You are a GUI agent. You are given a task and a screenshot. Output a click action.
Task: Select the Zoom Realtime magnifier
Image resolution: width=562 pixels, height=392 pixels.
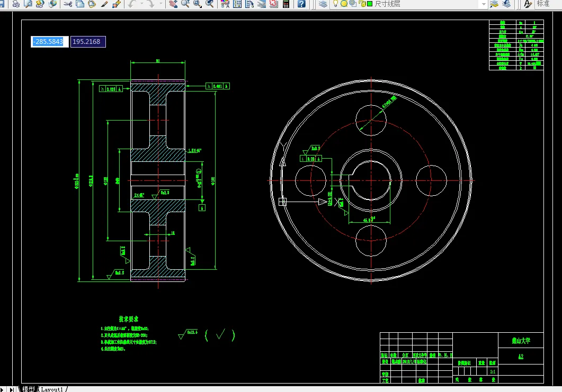pyautogui.click(x=185, y=4)
